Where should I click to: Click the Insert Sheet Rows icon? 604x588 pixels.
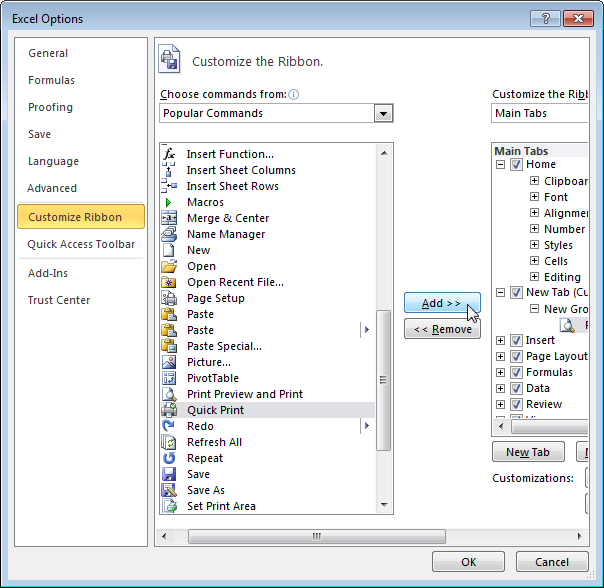(169, 186)
